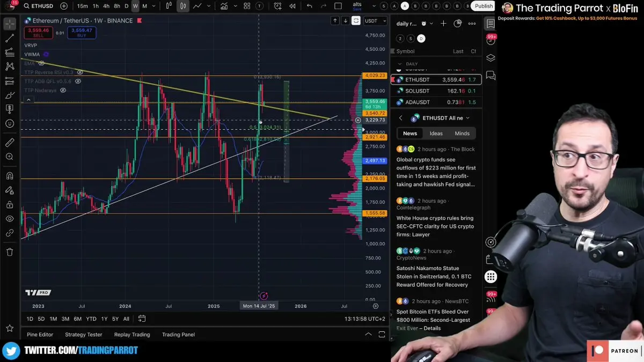The width and height of the screenshot is (644, 362).
Task: Open the indicator templates icon
Action: [247, 6]
